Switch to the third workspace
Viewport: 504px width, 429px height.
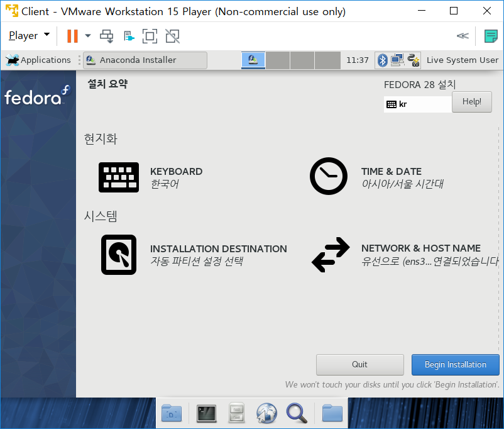tap(302, 60)
